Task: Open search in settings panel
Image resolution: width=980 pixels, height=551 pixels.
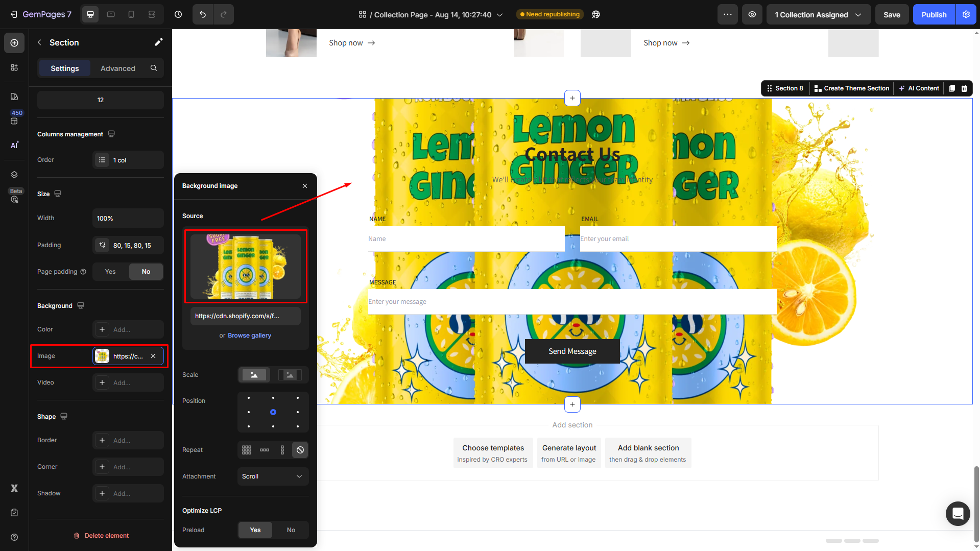Action: 154,68
